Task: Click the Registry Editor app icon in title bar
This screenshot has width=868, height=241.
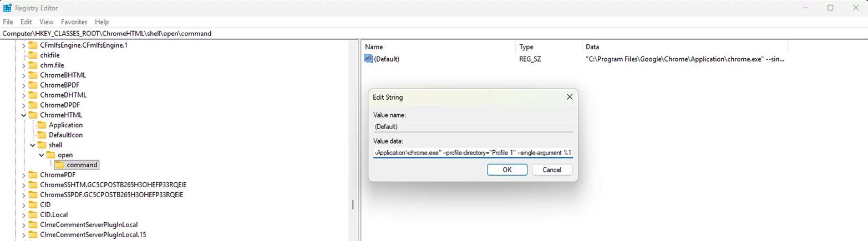Action: click(8, 8)
